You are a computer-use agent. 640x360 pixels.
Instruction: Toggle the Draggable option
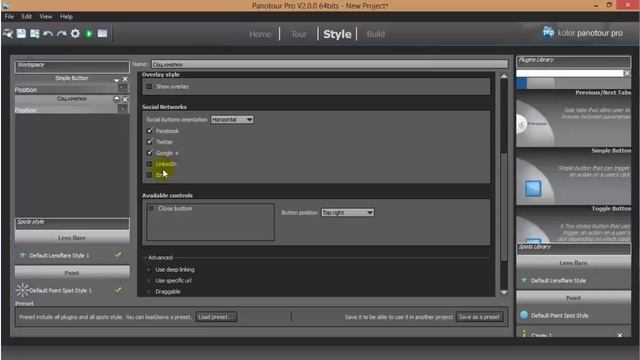(x=149, y=292)
